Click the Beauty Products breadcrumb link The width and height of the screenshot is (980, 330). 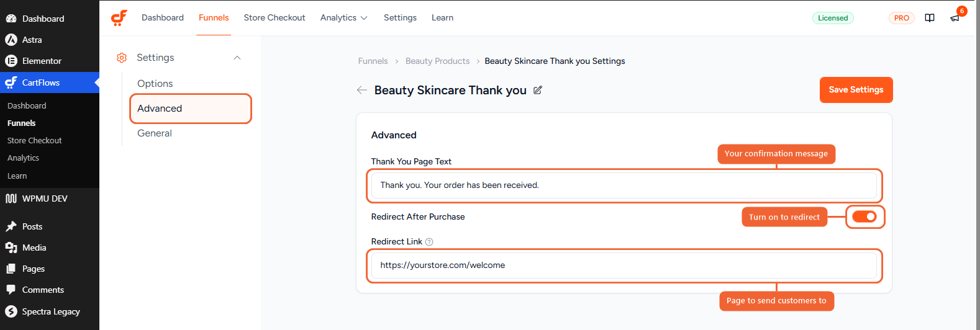(437, 61)
